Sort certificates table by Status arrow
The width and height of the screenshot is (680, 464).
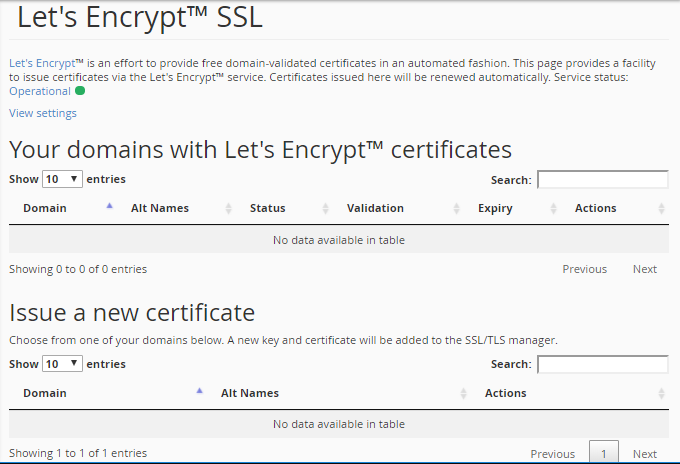tap(326, 208)
